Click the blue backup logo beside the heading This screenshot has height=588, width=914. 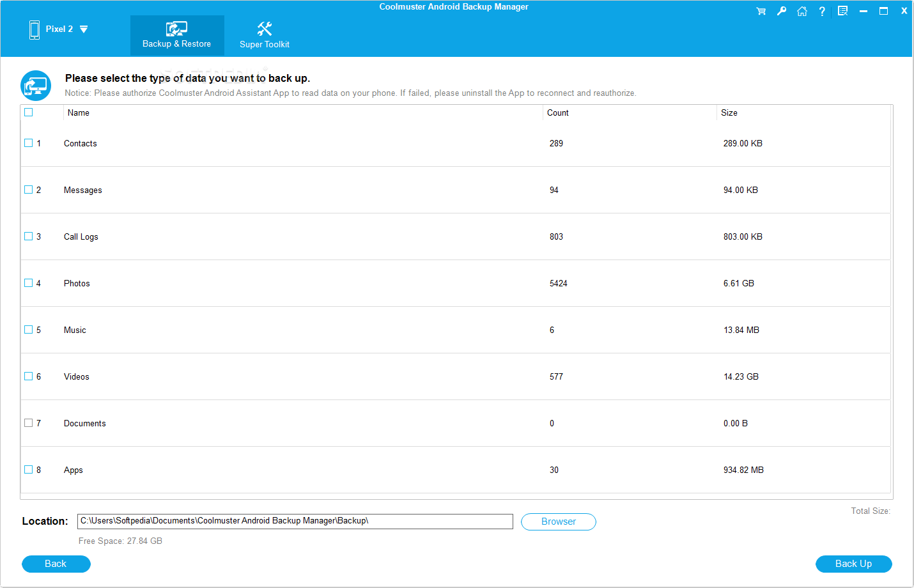point(36,86)
